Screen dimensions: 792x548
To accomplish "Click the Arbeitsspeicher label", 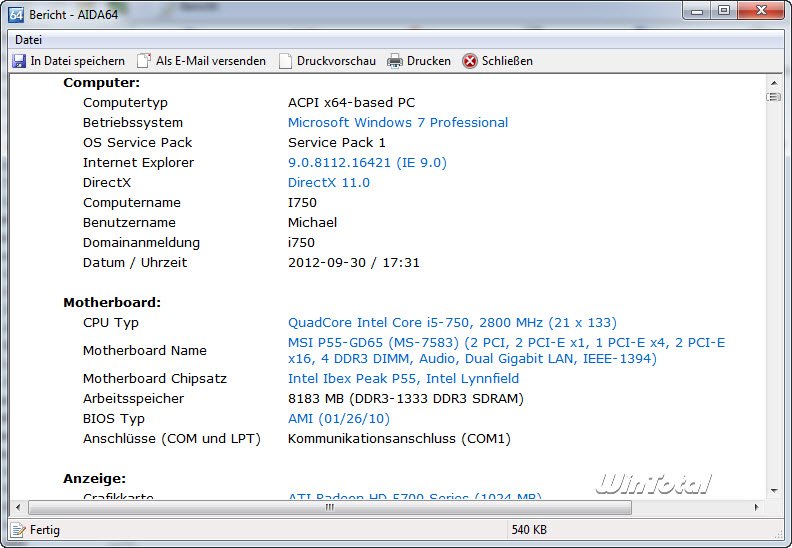I will coord(133,399).
